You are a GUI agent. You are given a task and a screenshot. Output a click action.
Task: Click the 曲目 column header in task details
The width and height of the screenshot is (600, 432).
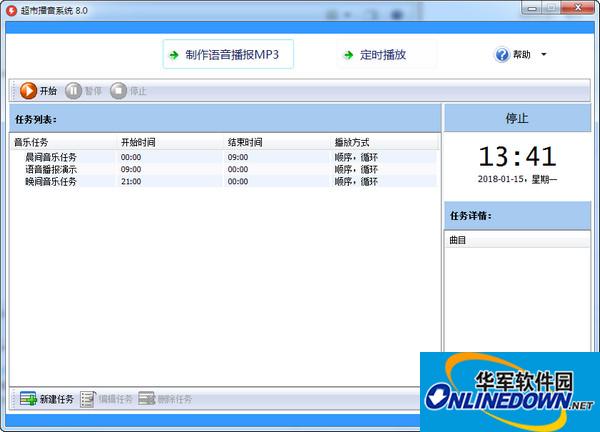517,240
